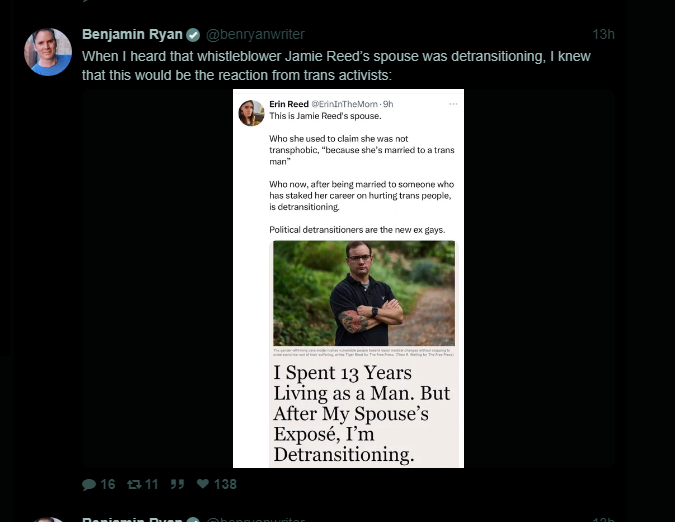Click the reply speech bubble icon
This screenshot has height=522, width=675.
point(89,485)
